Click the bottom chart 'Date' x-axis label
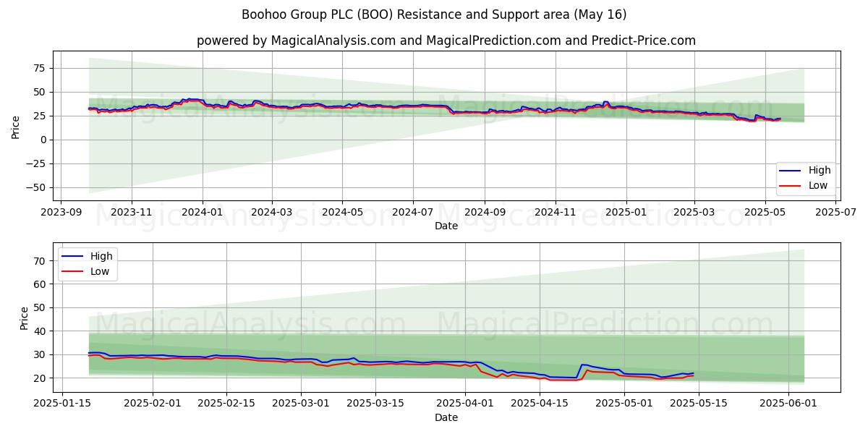This screenshot has width=868, height=434. tap(446, 417)
